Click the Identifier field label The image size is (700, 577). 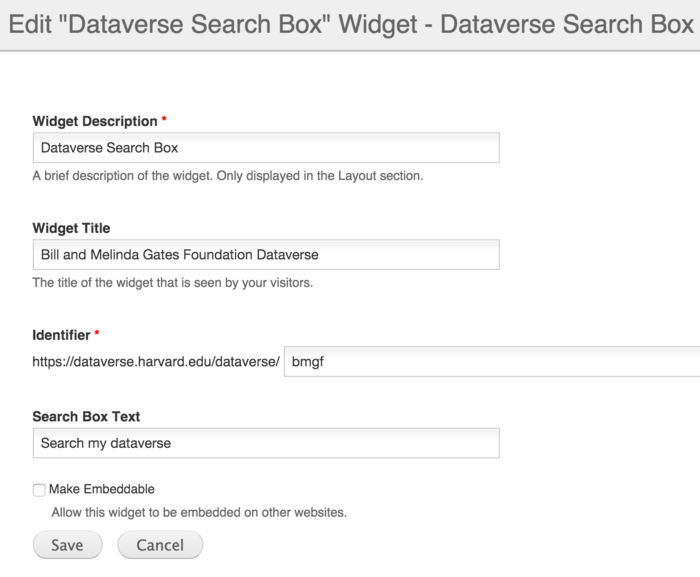pos(61,335)
